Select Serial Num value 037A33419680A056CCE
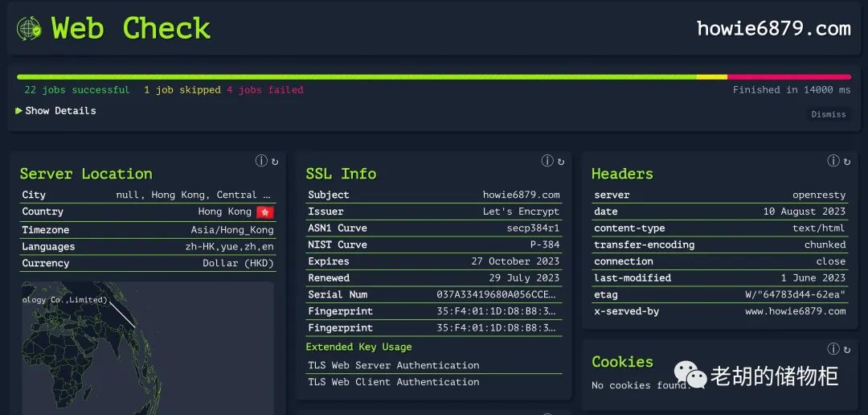Screen dimensions: 868x415 [497, 295]
